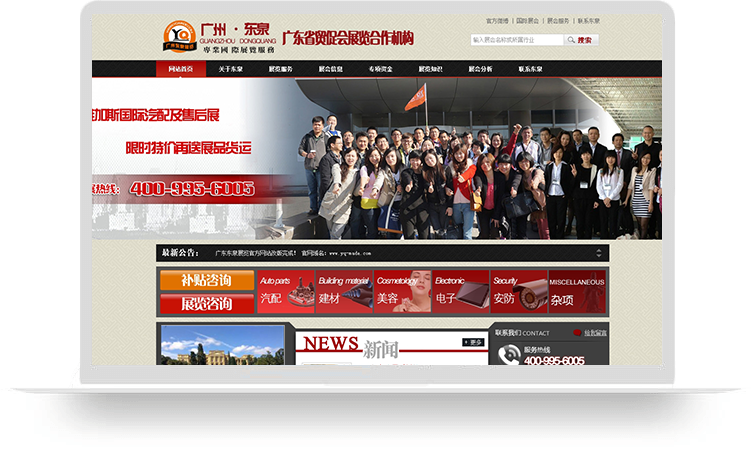Select the Security 安防 category tile
This screenshot has height=462, width=751.
click(518, 291)
